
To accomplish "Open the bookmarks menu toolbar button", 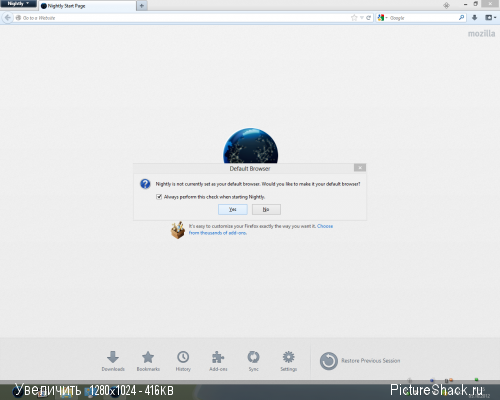I will 490,18.
